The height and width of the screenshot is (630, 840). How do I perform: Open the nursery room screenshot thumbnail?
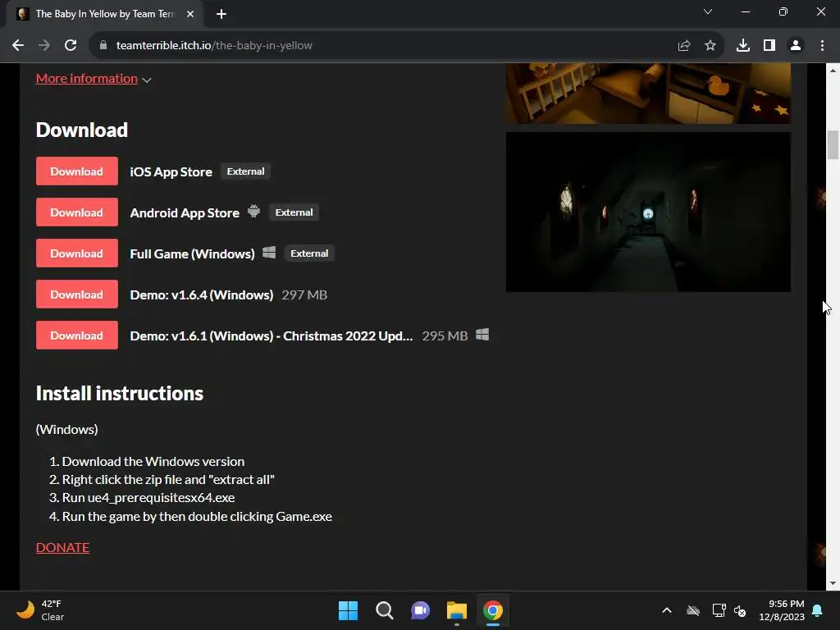tap(648, 94)
